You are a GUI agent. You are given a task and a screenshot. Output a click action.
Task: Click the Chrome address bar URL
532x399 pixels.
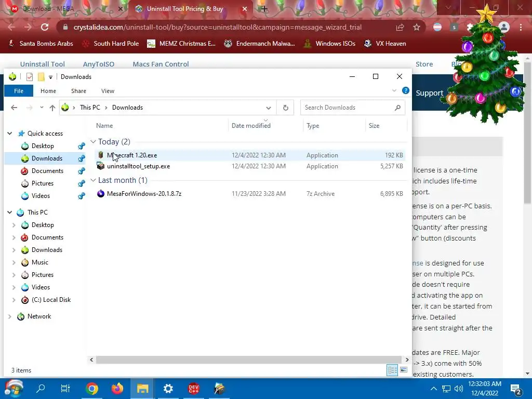[x=218, y=27]
